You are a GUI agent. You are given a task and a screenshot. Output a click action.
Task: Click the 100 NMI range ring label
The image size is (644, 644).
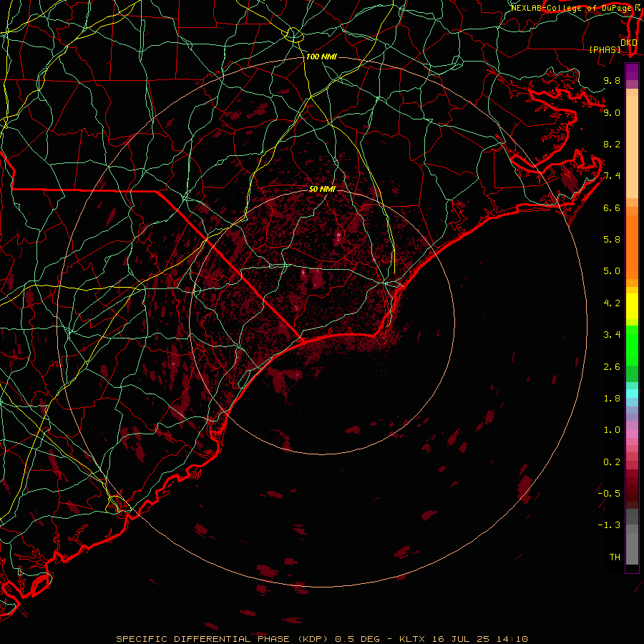tap(321, 57)
